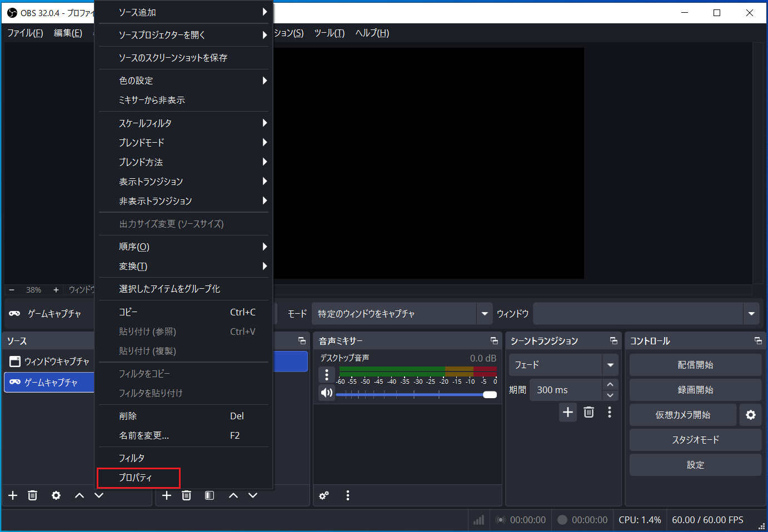Open advanced audio properties gear icon

(324, 495)
